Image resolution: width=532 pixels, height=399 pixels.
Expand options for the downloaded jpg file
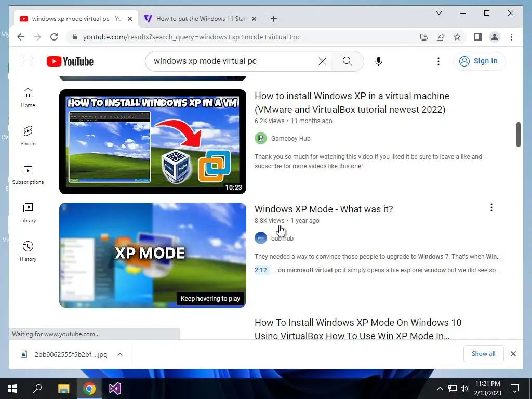click(x=120, y=354)
